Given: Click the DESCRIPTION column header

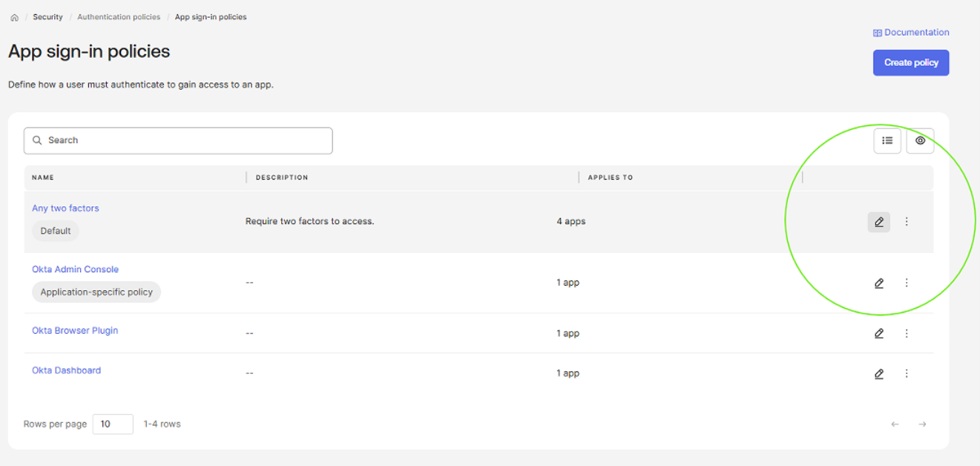Looking at the screenshot, I should (282, 177).
